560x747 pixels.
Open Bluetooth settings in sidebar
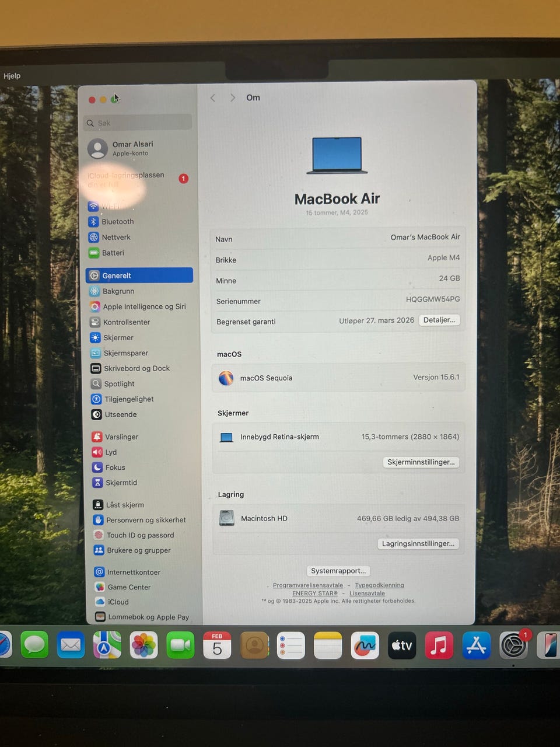point(111,222)
